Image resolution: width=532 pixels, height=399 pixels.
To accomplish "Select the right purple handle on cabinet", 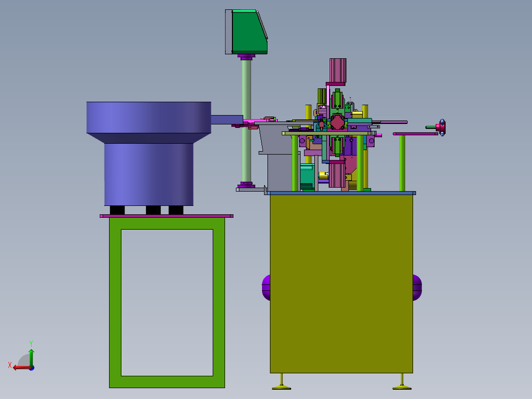I will (418, 287).
